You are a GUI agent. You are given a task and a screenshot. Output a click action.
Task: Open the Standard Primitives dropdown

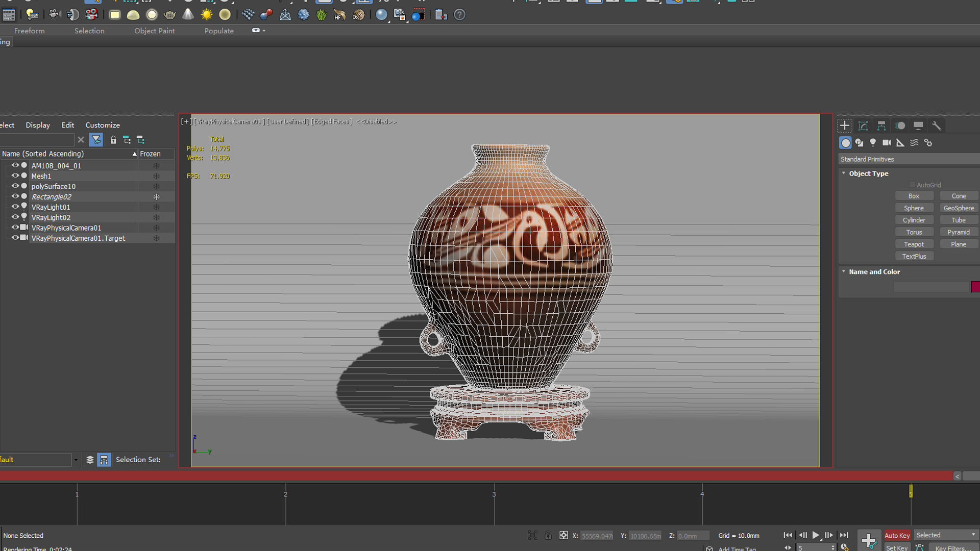(909, 159)
